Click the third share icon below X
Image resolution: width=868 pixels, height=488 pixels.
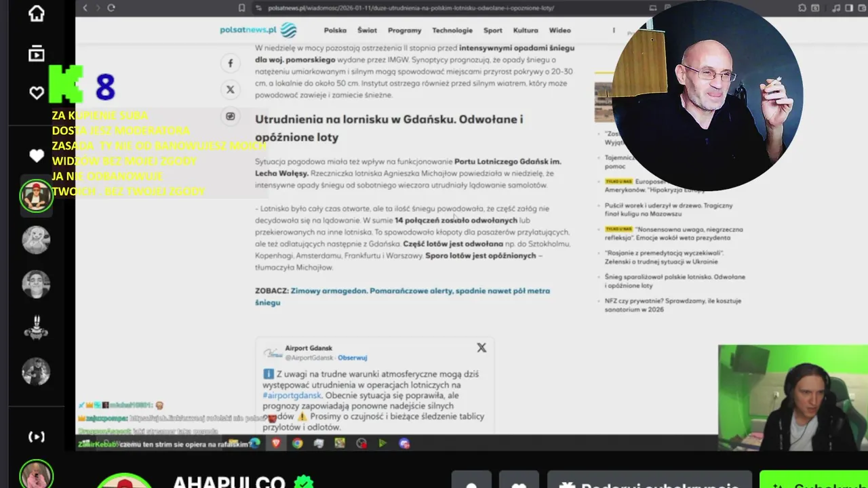(x=231, y=116)
